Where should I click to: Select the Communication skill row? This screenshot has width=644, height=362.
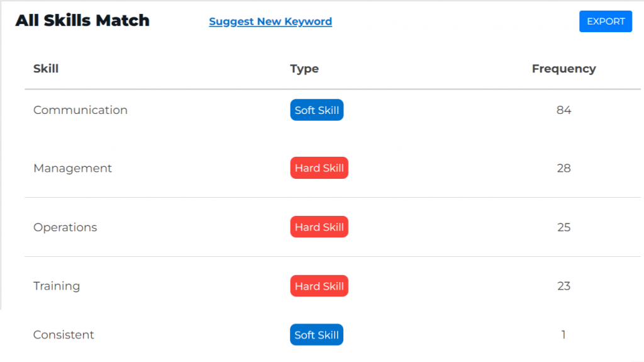click(x=80, y=110)
